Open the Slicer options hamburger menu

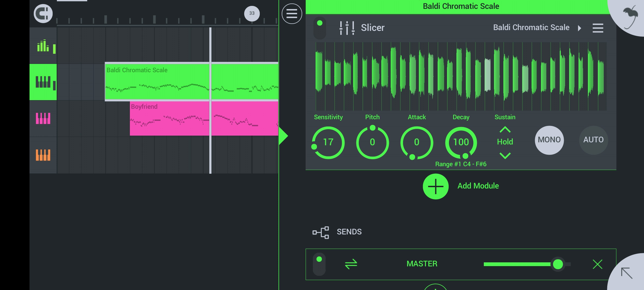pos(598,28)
